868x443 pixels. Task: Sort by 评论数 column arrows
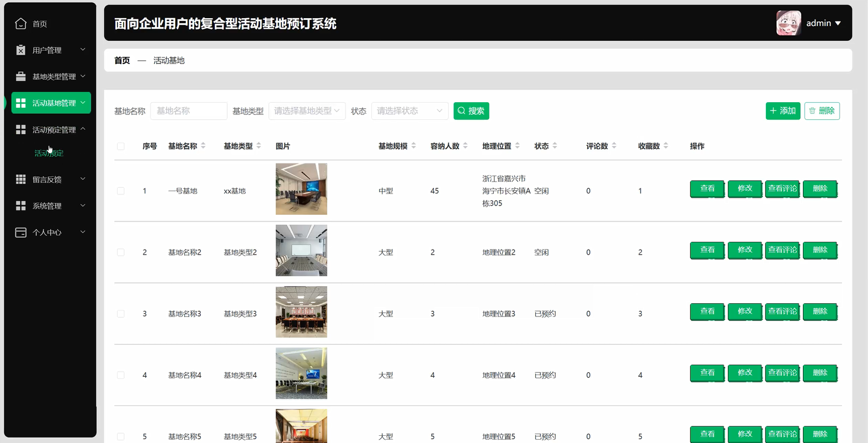[x=614, y=146]
